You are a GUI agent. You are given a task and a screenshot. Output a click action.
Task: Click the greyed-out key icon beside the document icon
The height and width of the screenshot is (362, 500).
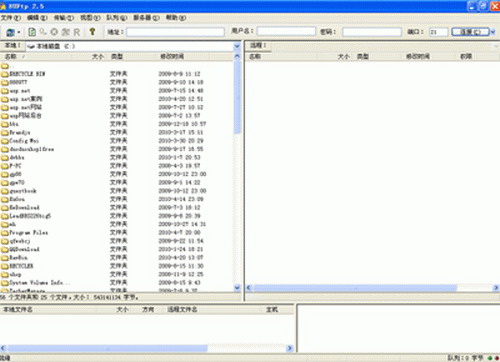43,32
